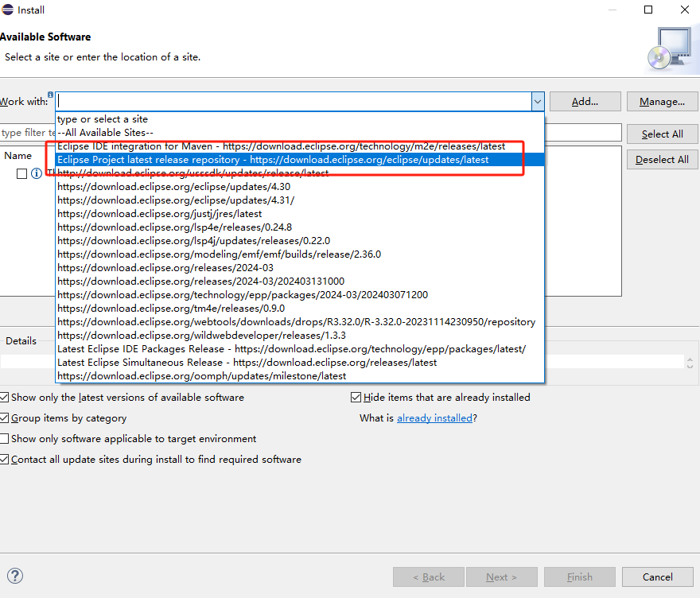700x598 pixels.
Task: Click the help question mark icon
Action: coord(15,577)
